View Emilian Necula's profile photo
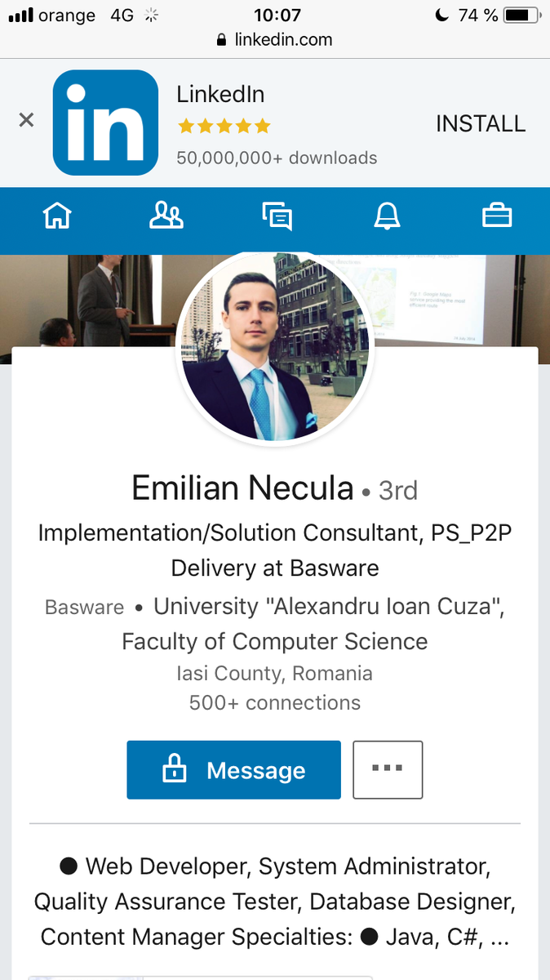 tap(276, 348)
